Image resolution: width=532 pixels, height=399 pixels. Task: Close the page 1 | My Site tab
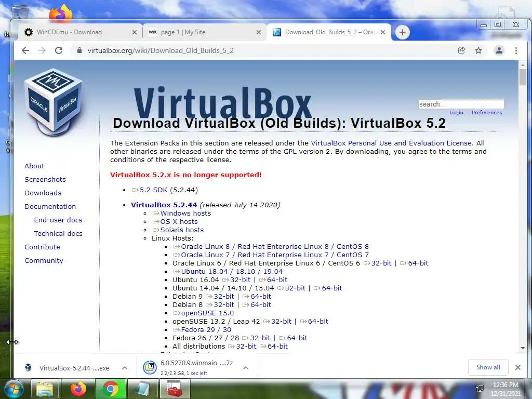(259, 32)
